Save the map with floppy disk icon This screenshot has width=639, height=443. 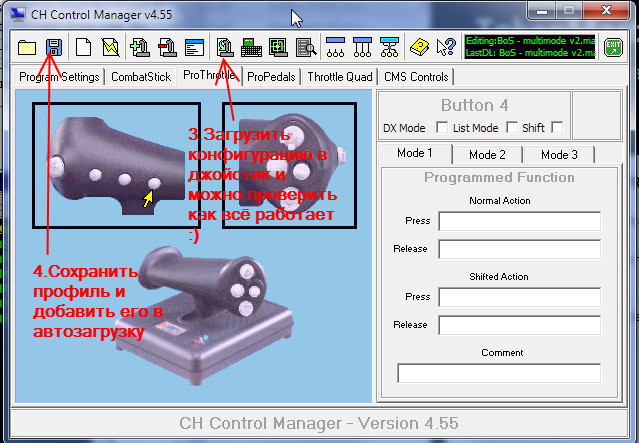[54, 47]
